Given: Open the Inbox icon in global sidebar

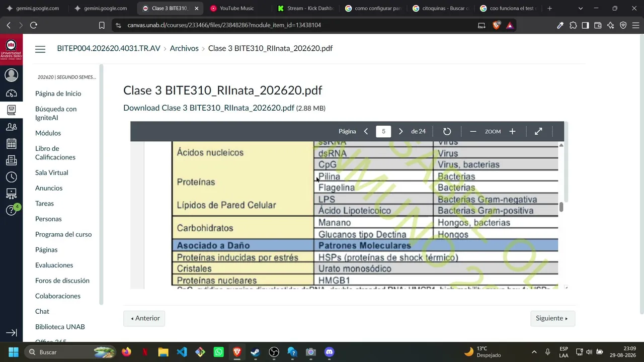Looking at the screenshot, I should tap(11, 160).
